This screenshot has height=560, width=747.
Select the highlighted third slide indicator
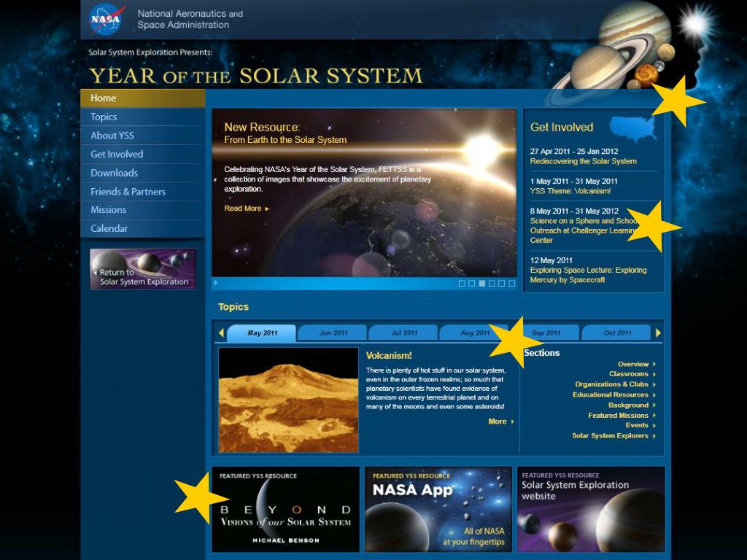click(482, 284)
